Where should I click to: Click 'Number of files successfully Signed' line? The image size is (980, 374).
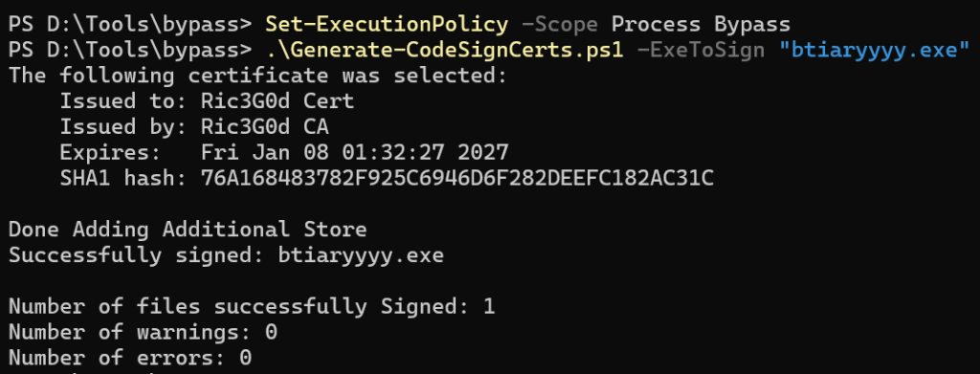pyautogui.click(x=252, y=306)
